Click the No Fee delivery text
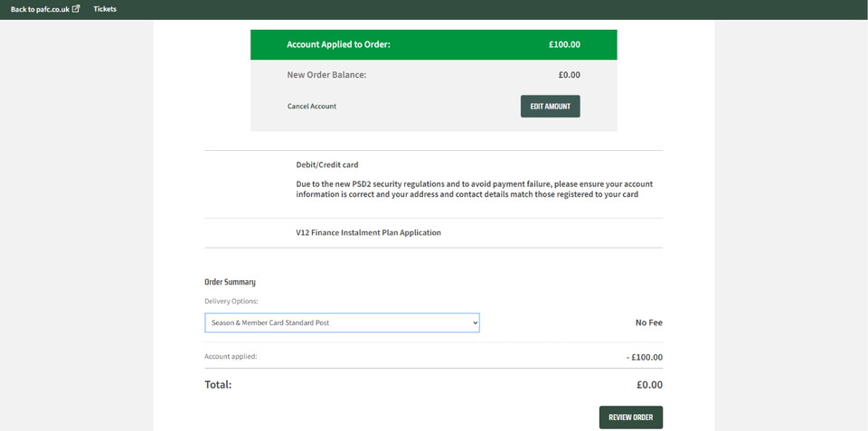 point(648,323)
